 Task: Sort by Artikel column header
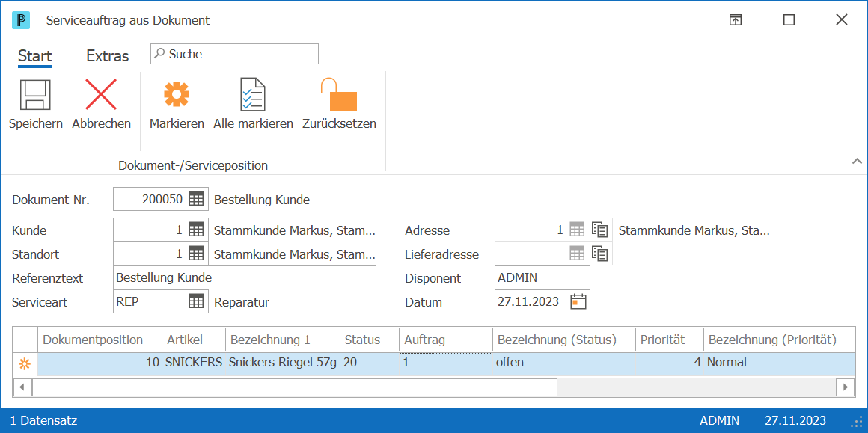click(194, 339)
